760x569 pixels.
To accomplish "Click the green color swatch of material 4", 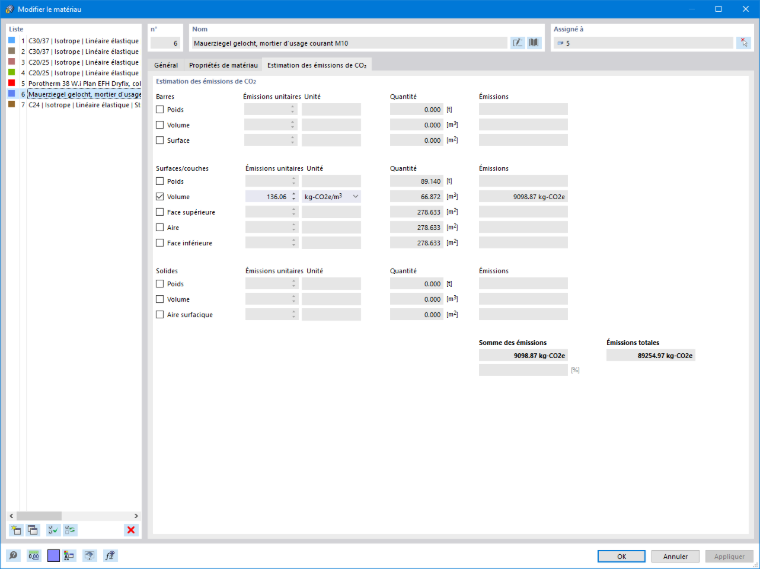I will 12,73.
